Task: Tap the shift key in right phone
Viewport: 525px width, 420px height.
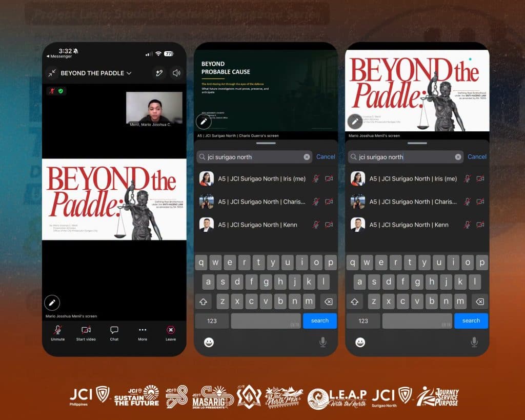Action: (x=355, y=302)
